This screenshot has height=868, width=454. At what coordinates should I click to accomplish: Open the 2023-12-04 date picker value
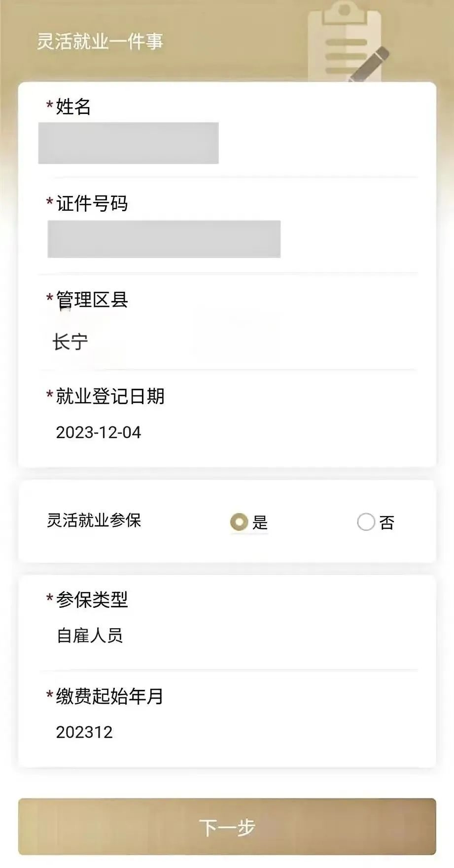[x=99, y=432]
